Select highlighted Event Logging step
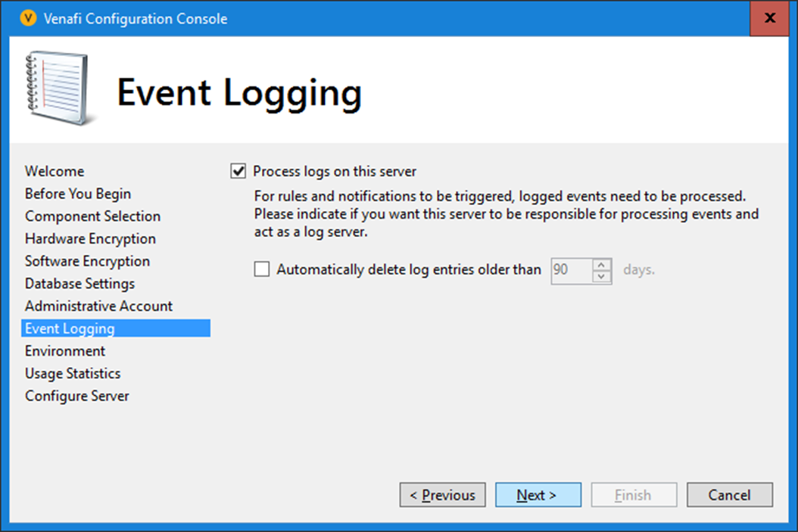The image size is (798, 532). [x=70, y=328]
